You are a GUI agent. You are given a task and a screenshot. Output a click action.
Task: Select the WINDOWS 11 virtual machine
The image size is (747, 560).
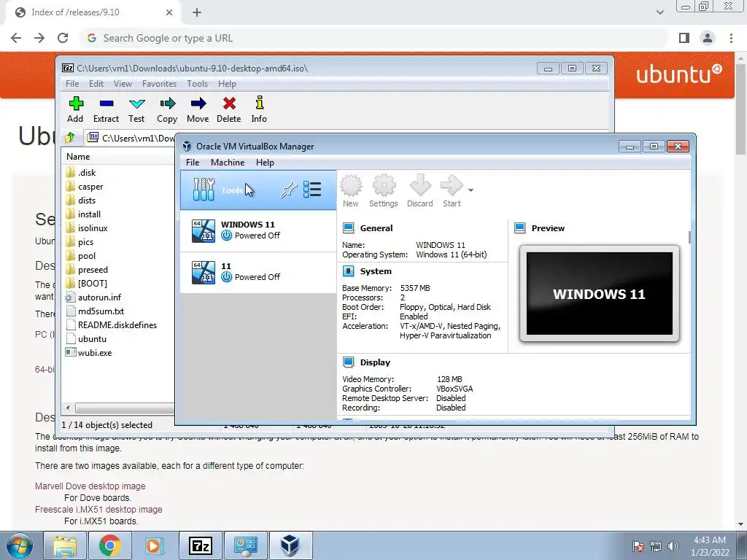pyautogui.click(x=258, y=230)
